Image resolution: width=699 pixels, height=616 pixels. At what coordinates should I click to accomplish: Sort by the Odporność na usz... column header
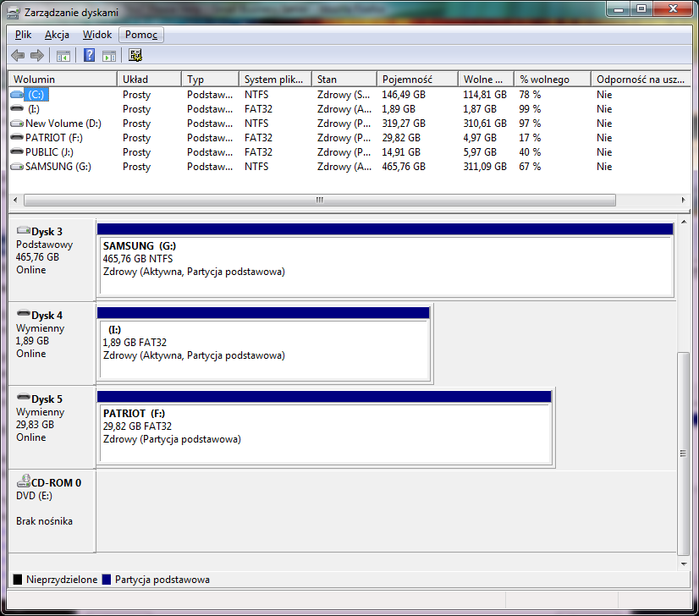click(x=641, y=80)
